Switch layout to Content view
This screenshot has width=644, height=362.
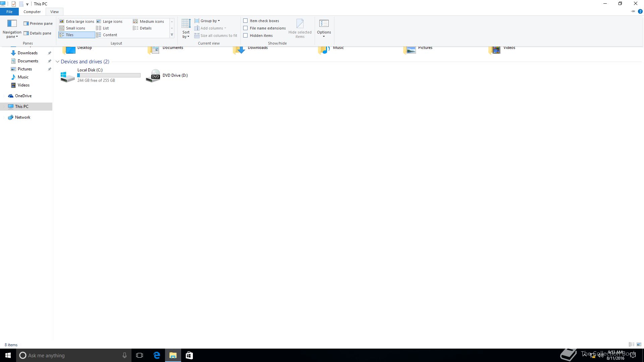click(106, 35)
